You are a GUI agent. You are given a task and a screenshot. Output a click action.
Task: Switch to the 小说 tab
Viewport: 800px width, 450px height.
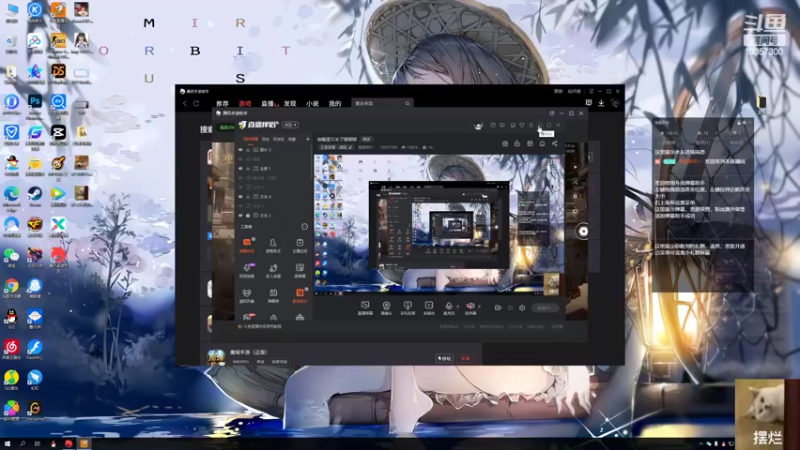312,104
